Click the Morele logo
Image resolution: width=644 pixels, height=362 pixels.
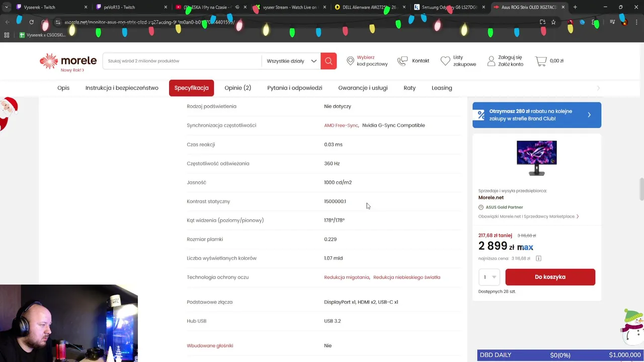(x=68, y=60)
